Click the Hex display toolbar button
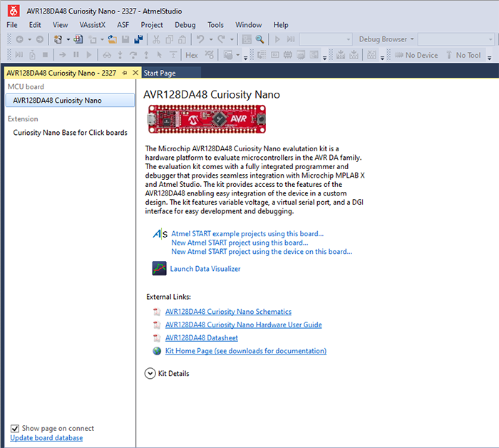499x448 pixels. tap(192, 55)
